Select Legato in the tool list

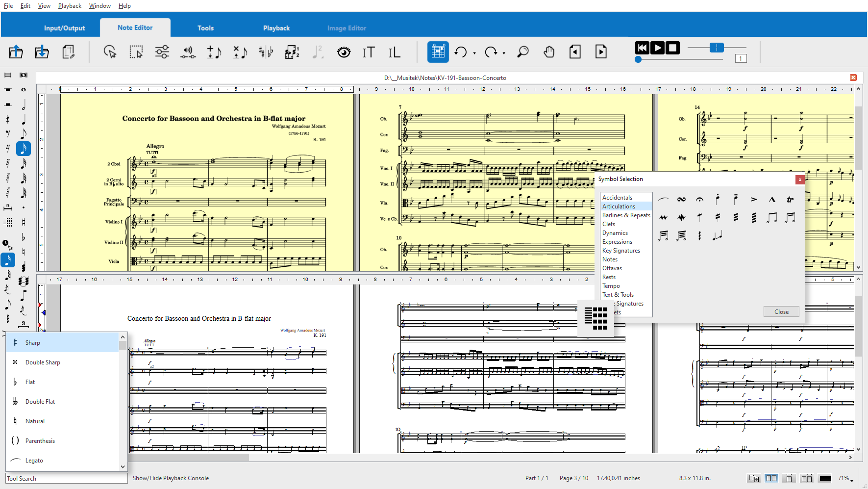pos(62,460)
